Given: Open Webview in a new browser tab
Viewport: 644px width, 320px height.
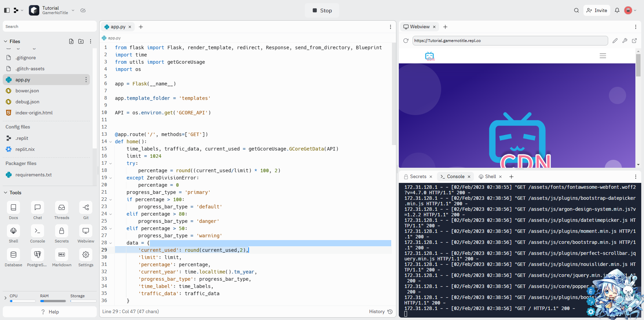Looking at the screenshot, I should (x=634, y=41).
